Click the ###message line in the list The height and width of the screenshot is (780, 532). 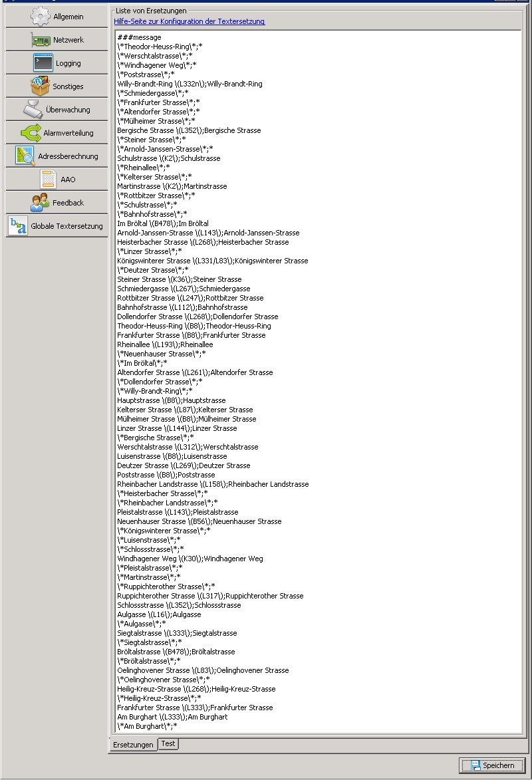tap(139, 37)
